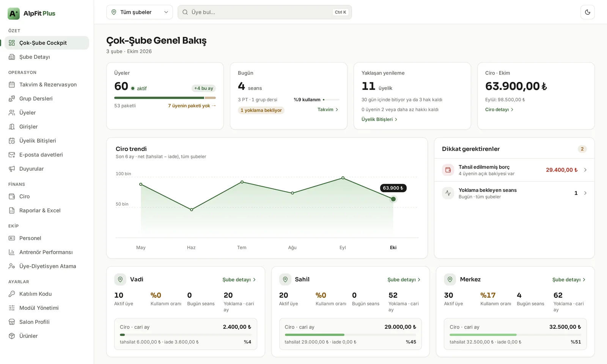Open Grup Dersleri sidebar icon
Image resolution: width=607 pixels, height=364 pixels.
coord(12,99)
